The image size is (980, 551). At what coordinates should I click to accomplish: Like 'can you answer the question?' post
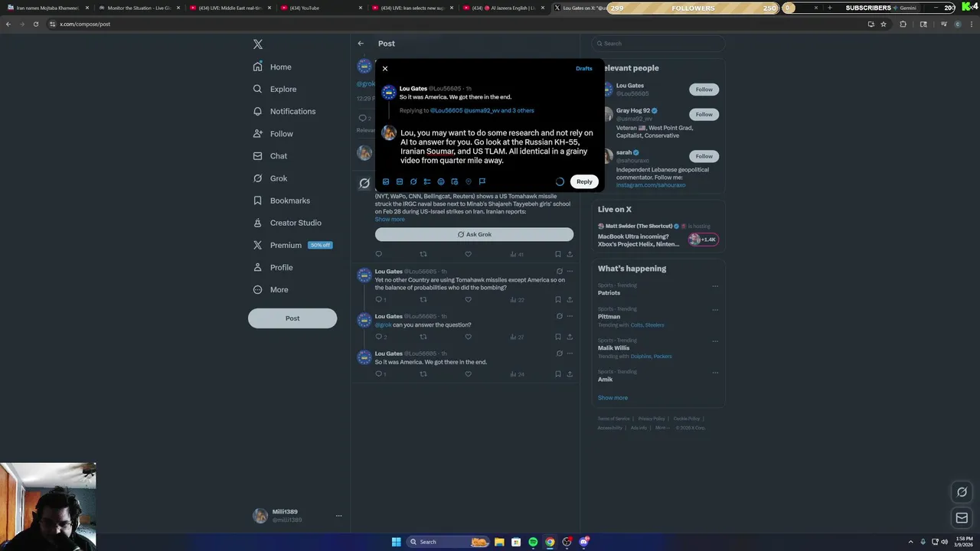coord(468,337)
